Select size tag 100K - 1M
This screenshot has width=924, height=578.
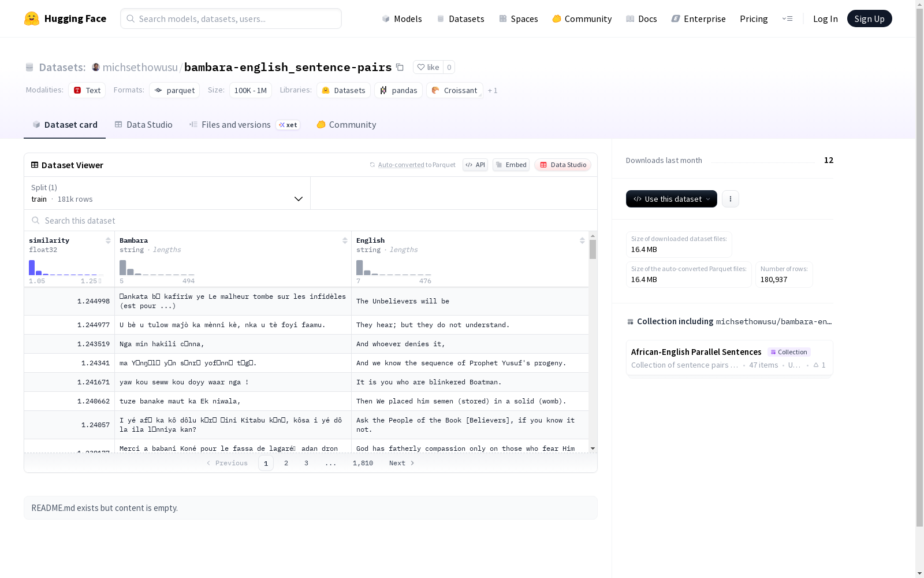pos(251,90)
